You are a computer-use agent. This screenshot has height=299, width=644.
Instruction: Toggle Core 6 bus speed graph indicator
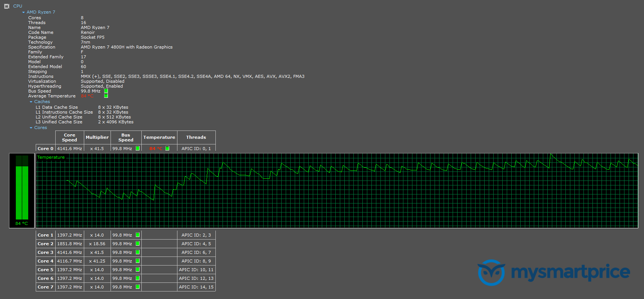tap(138, 278)
